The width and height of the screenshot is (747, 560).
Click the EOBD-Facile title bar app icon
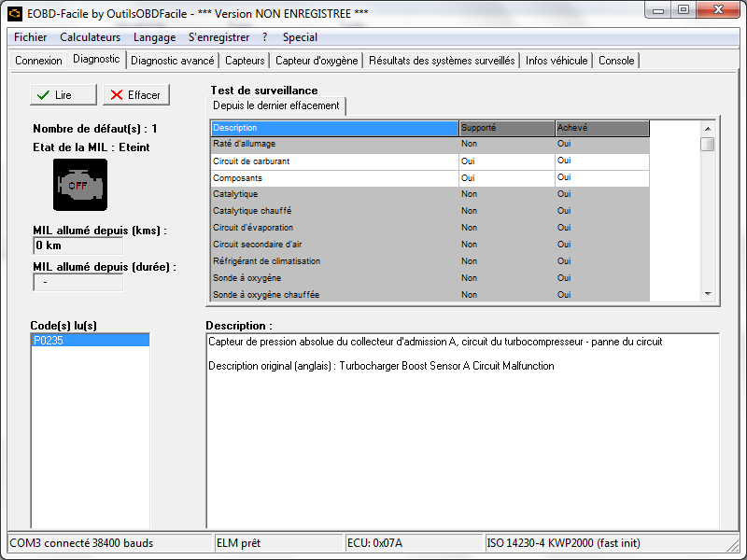(15, 13)
